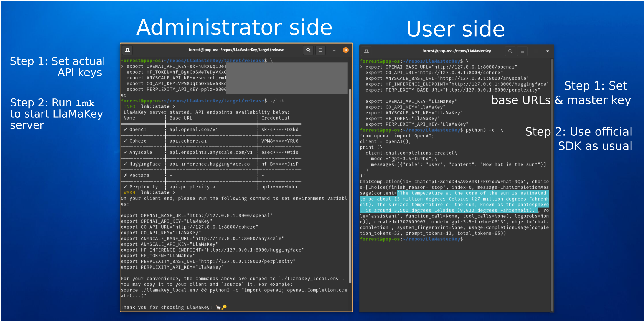Close the User side terminal window
The width and height of the screenshot is (644, 321).
pyautogui.click(x=548, y=51)
